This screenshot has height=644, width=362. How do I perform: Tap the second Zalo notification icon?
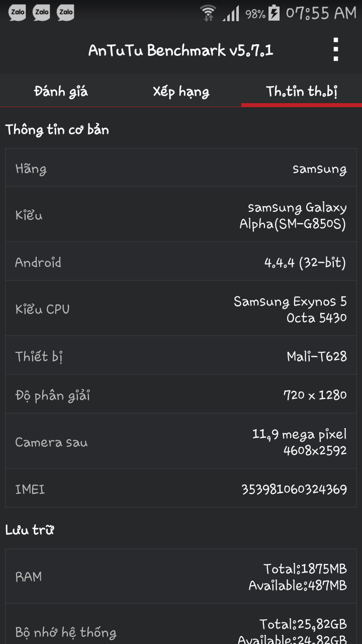tap(41, 13)
